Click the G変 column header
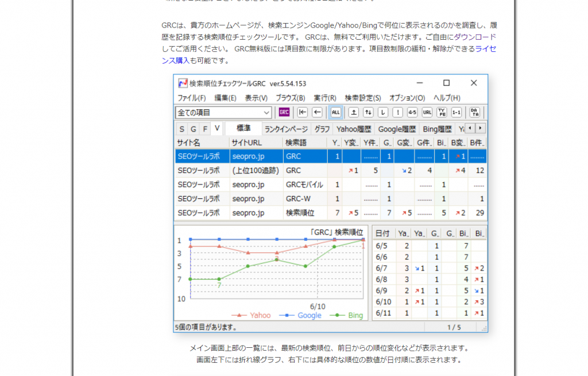 (x=405, y=143)
